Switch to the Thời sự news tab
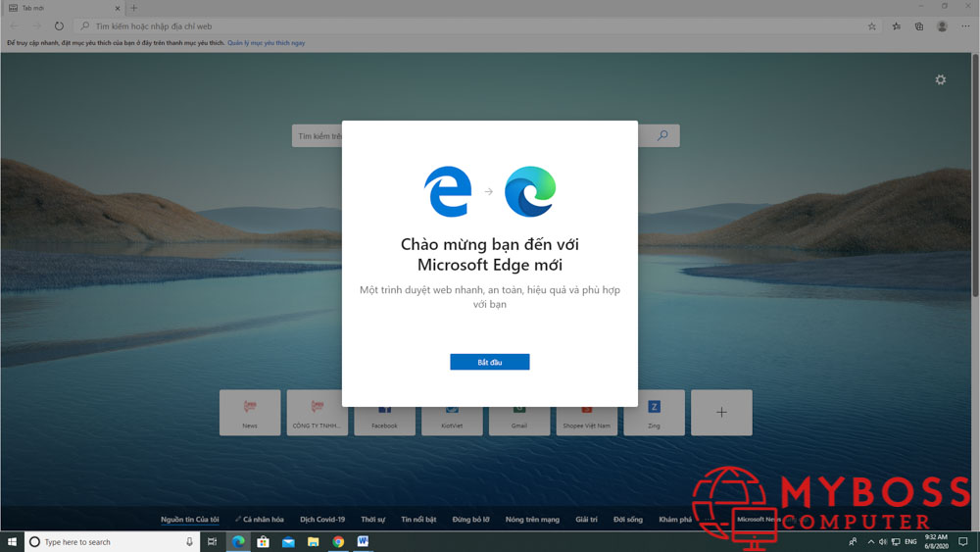The width and height of the screenshot is (980, 552). (x=373, y=520)
